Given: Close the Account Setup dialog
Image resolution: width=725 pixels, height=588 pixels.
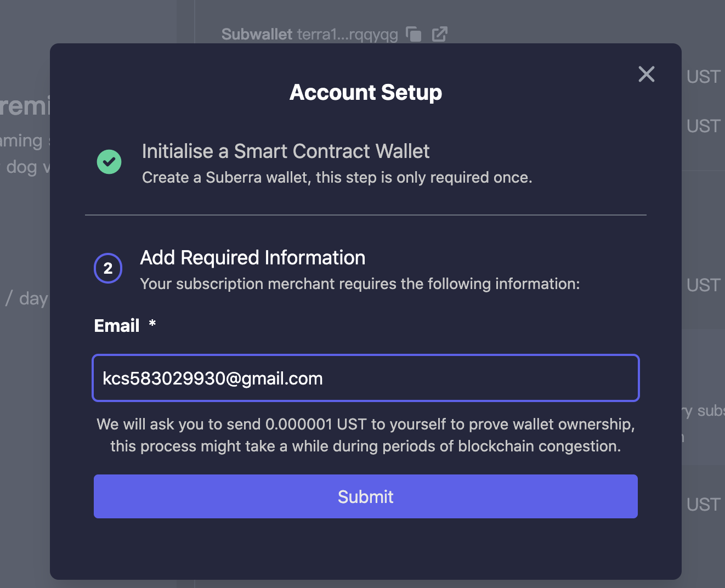Looking at the screenshot, I should [647, 74].
